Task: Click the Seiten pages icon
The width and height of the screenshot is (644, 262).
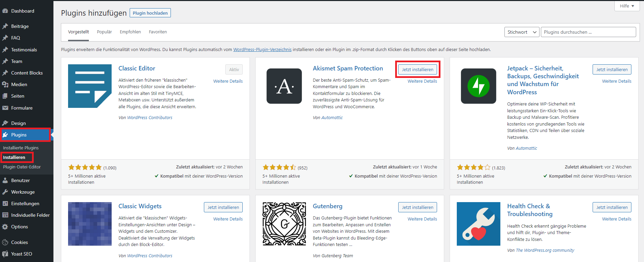Action: [5, 96]
